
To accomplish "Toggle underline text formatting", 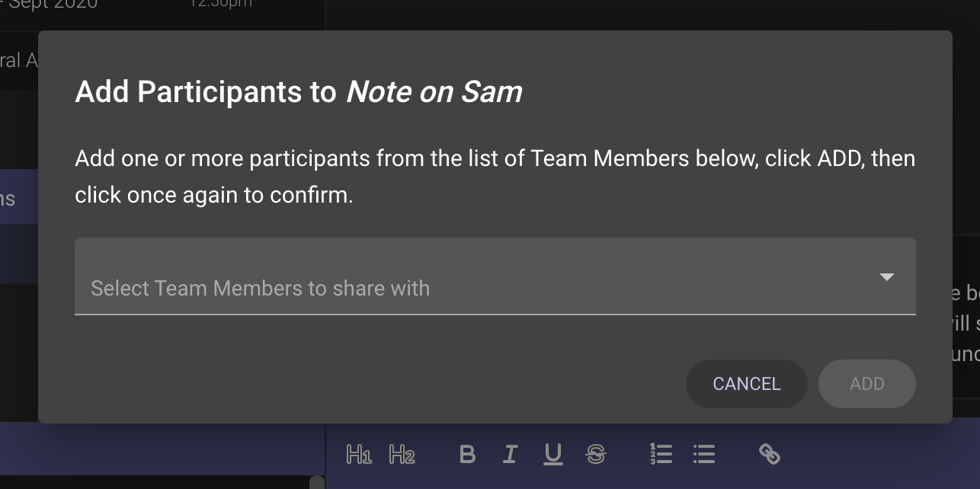I will pyautogui.click(x=553, y=455).
